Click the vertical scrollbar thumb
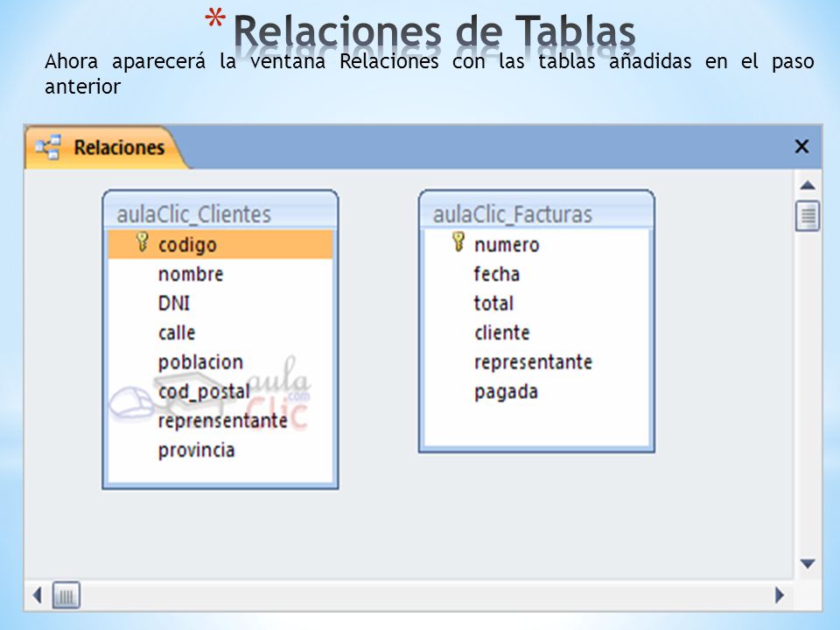Image resolution: width=840 pixels, height=630 pixels. tap(808, 216)
